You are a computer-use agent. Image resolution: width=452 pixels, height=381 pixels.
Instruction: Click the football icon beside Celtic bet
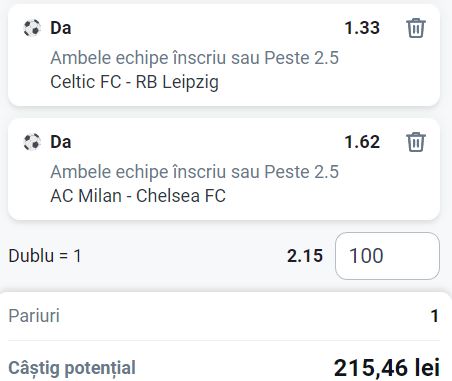[32, 28]
